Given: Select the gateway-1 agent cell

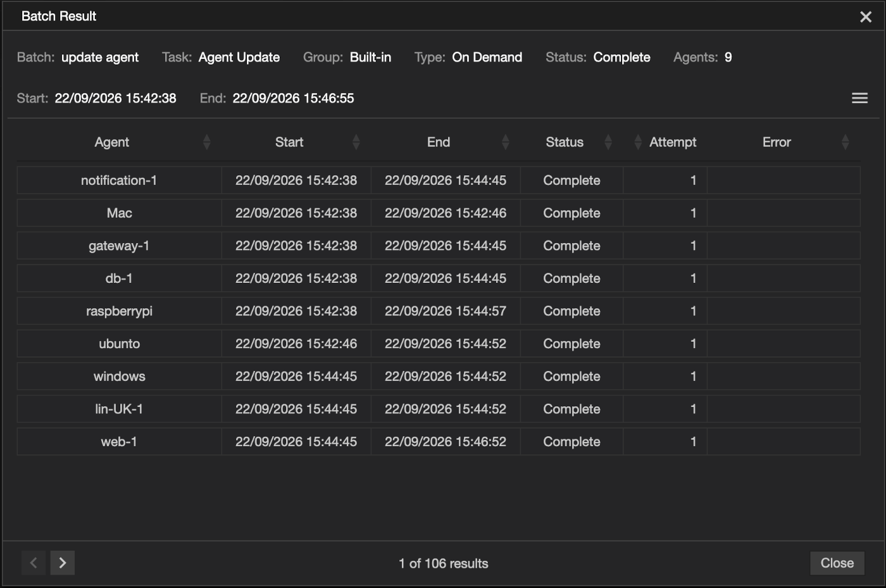Looking at the screenshot, I should click(119, 246).
